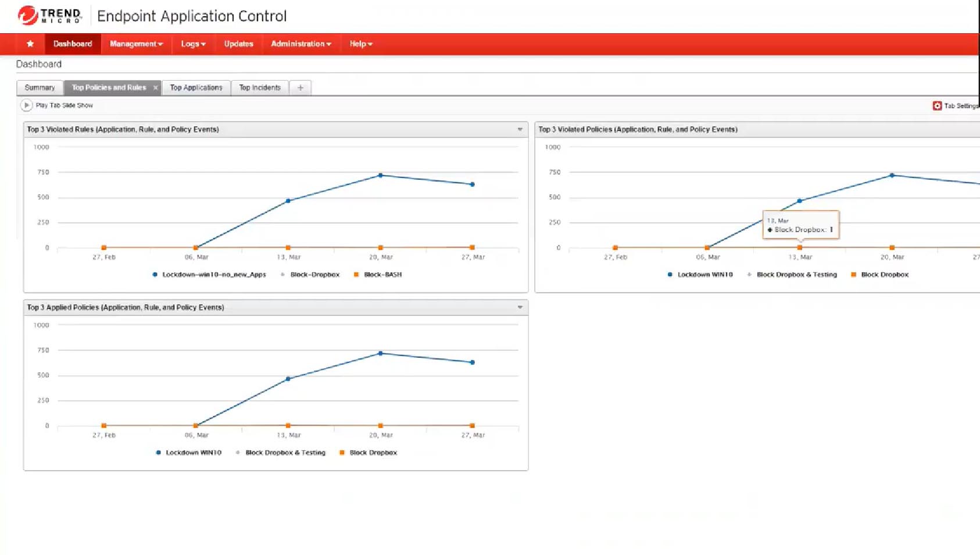Click the star favorites icon in the navigation bar
The width and height of the screenshot is (980, 555).
(x=30, y=44)
